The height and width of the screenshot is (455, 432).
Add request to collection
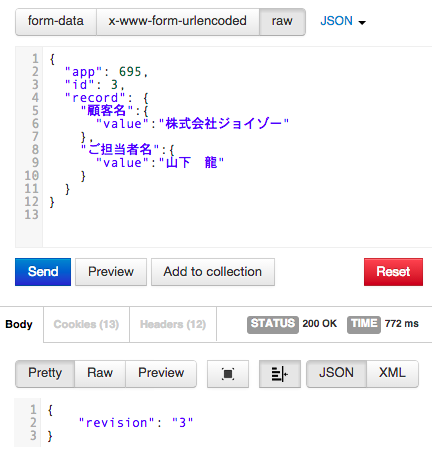pyautogui.click(x=213, y=272)
